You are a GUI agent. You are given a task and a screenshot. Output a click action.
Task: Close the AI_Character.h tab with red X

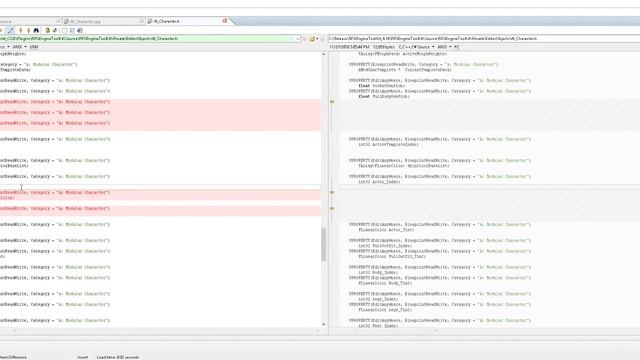[x=224, y=21]
